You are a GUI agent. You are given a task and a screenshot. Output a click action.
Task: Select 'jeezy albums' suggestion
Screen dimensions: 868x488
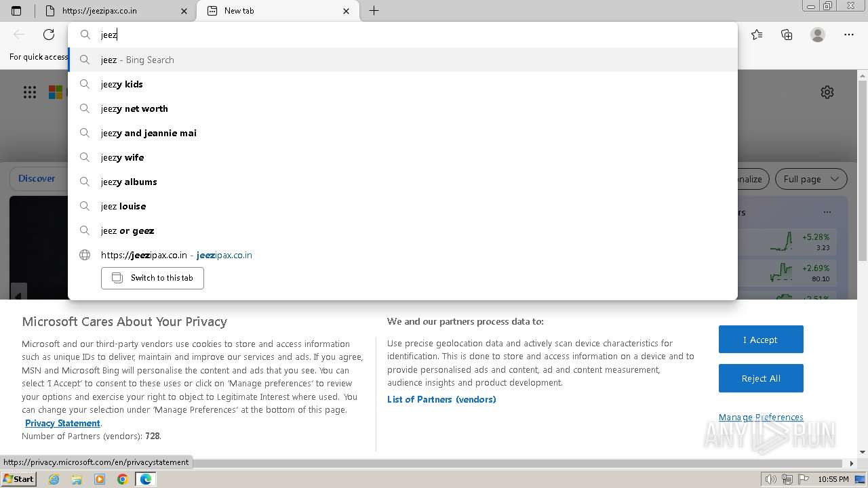403,182
